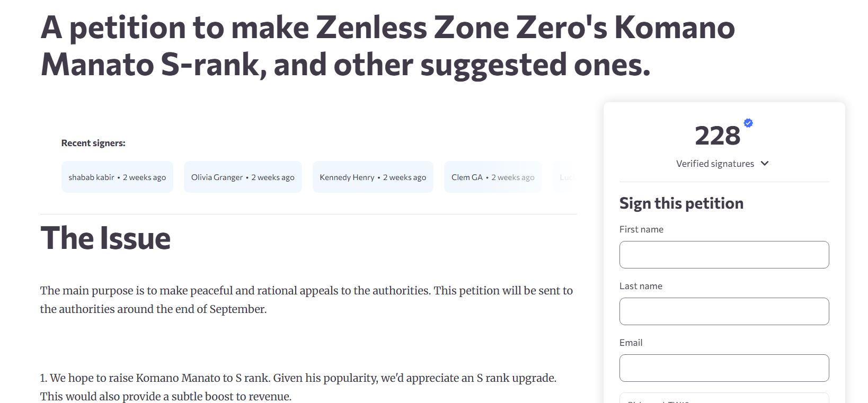868x403 pixels.
Task: Click the petition title heading
Action: click(x=387, y=46)
